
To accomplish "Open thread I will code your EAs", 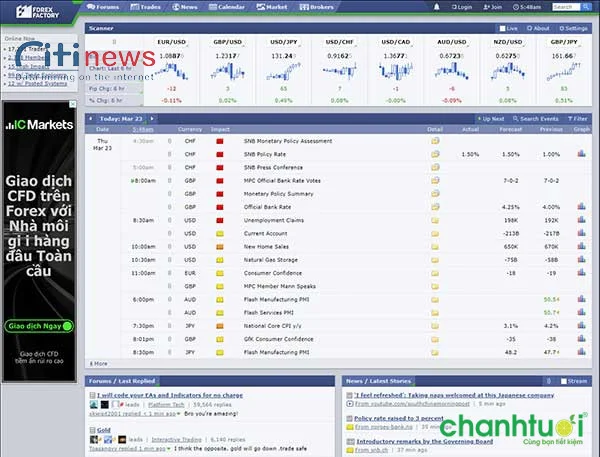I will click(170, 395).
